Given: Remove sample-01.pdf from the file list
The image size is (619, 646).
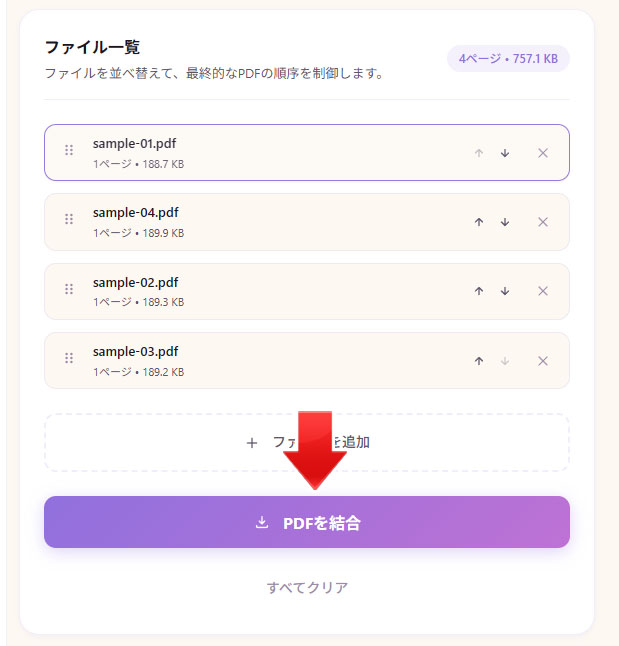Looking at the screenshot, I should point(543,153).
